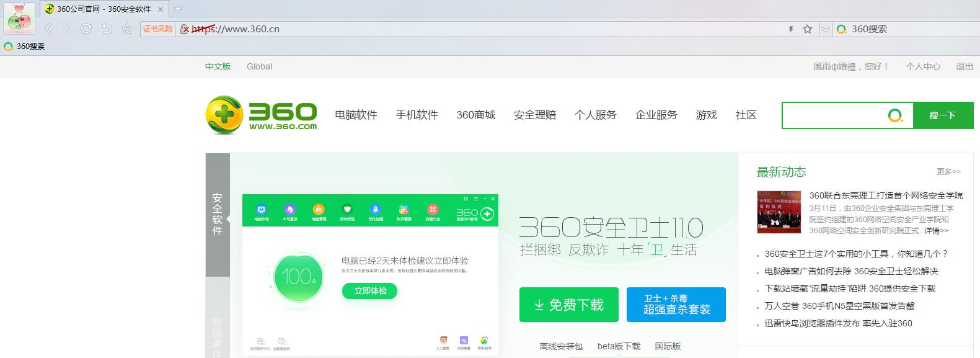Click the 搜一下 search button
Image resolution: width=980 pixels, height=358 pixels.
tap(943, 115)
